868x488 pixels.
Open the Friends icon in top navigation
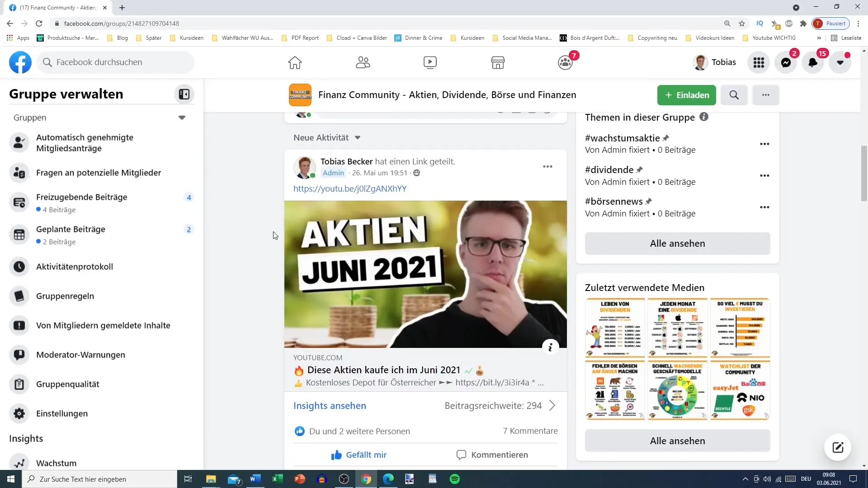pyautogui.click(x=363, y=62)
